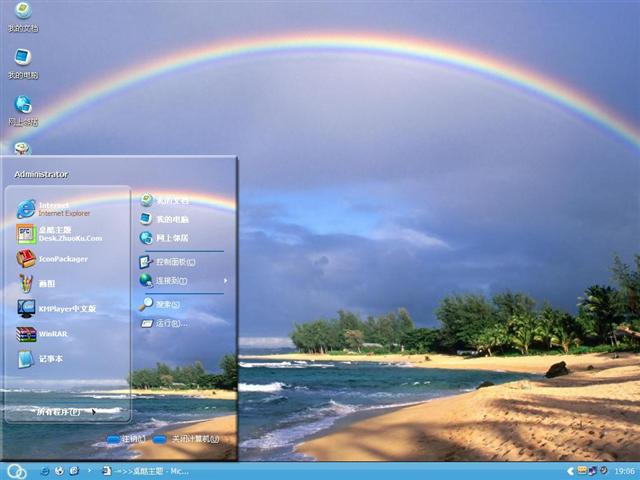Open 运行(R)... run dialog
This screenshot has width=640, height=480.
(164, 324)
